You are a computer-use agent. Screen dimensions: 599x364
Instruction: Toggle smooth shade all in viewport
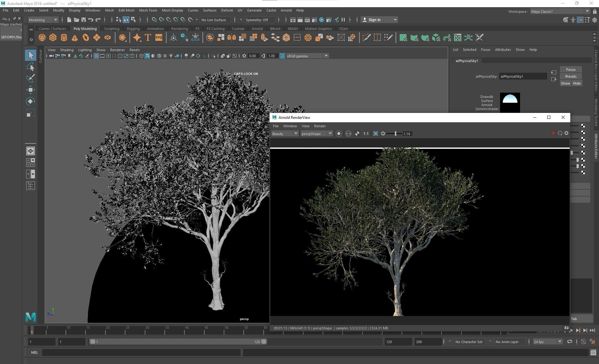(147, 56)
